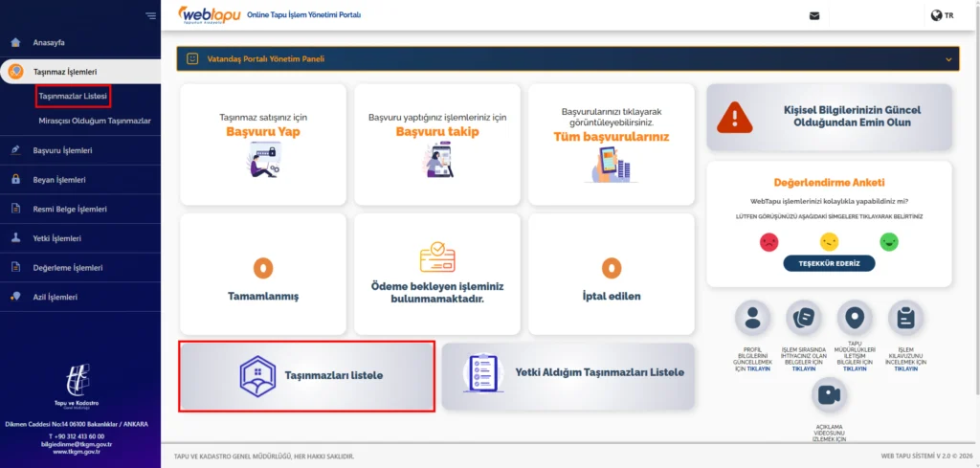Click the TR language label

(x=949, y=15)
